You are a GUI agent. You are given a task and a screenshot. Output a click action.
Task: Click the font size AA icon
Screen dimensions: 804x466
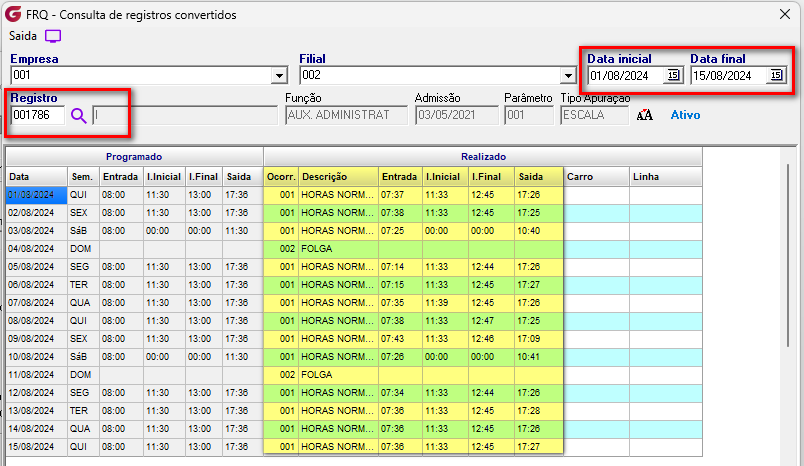(x=645, y=115)
